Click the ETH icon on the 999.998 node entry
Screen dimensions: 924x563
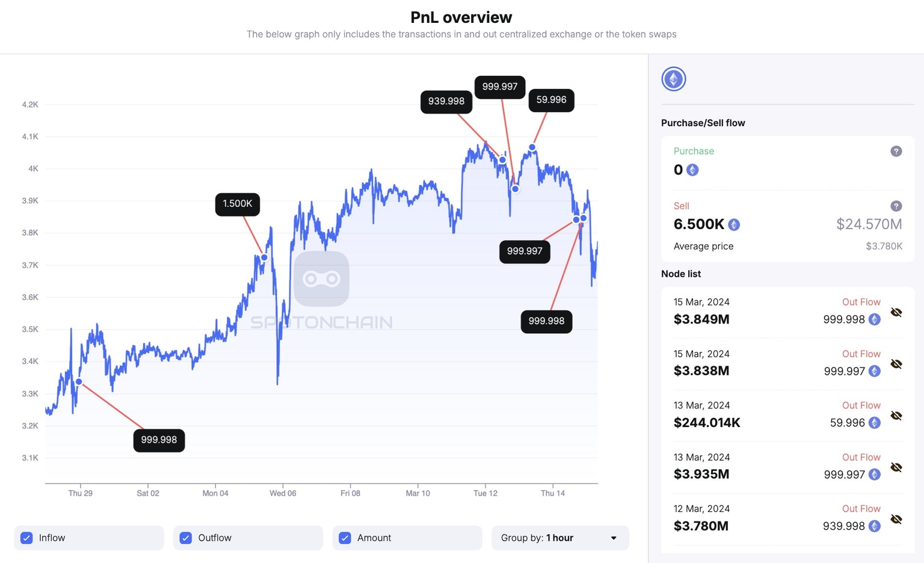coord(875,319)
